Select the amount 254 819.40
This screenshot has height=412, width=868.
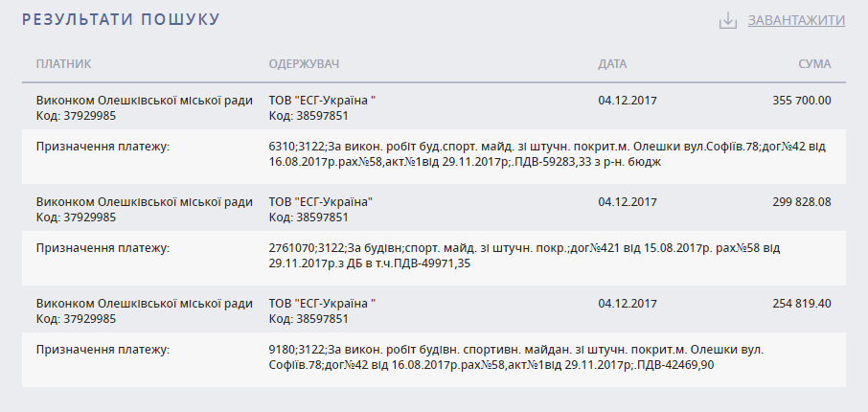click(802, 304)
